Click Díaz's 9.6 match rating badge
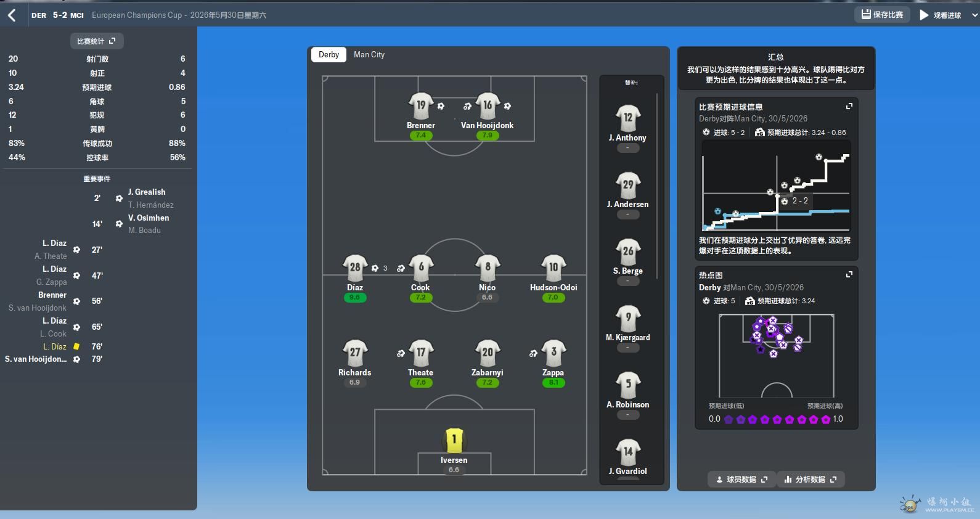The height and width of the screenshot is (519, 980). tap(354, 297)
